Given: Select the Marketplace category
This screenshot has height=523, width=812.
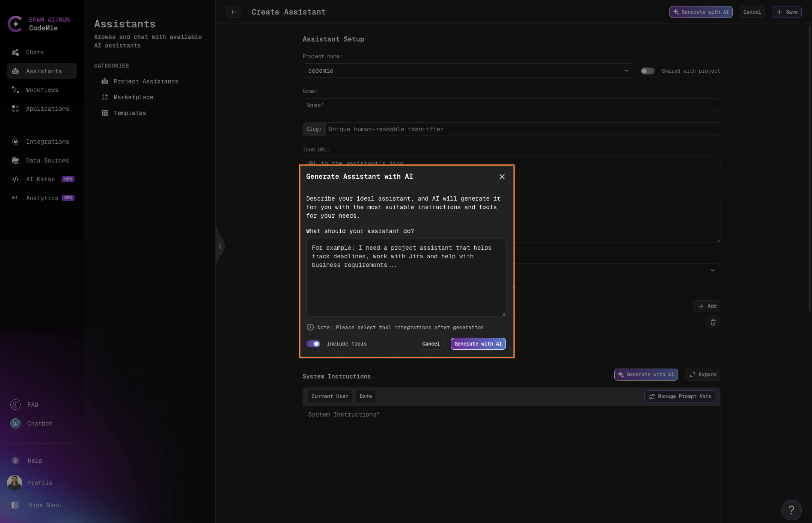Looking at the screenshot, I should [133, 97].
